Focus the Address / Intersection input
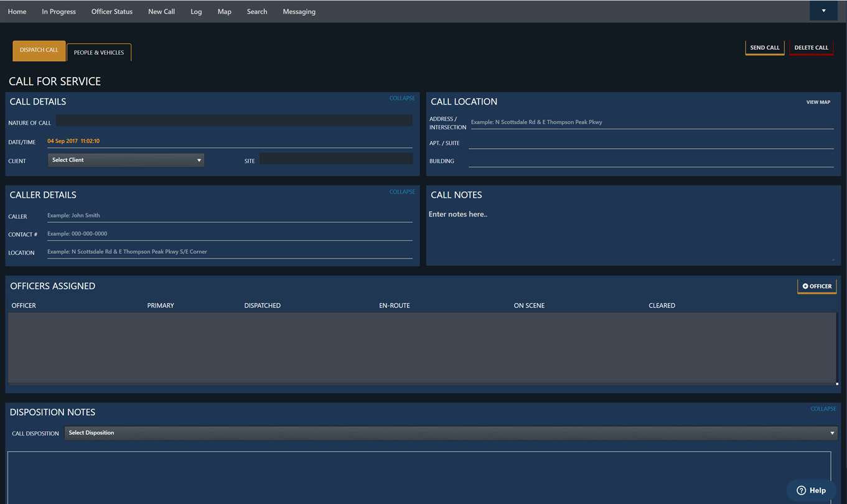847x504 pixels. 651,123
